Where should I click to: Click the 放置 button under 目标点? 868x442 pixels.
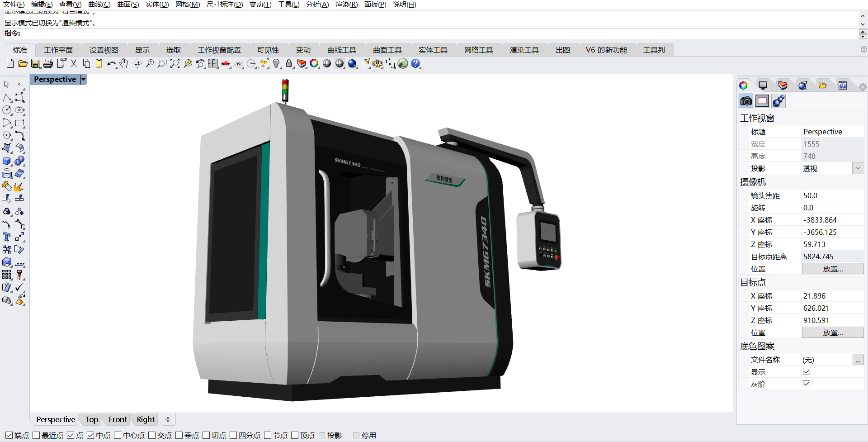(832, 332)
